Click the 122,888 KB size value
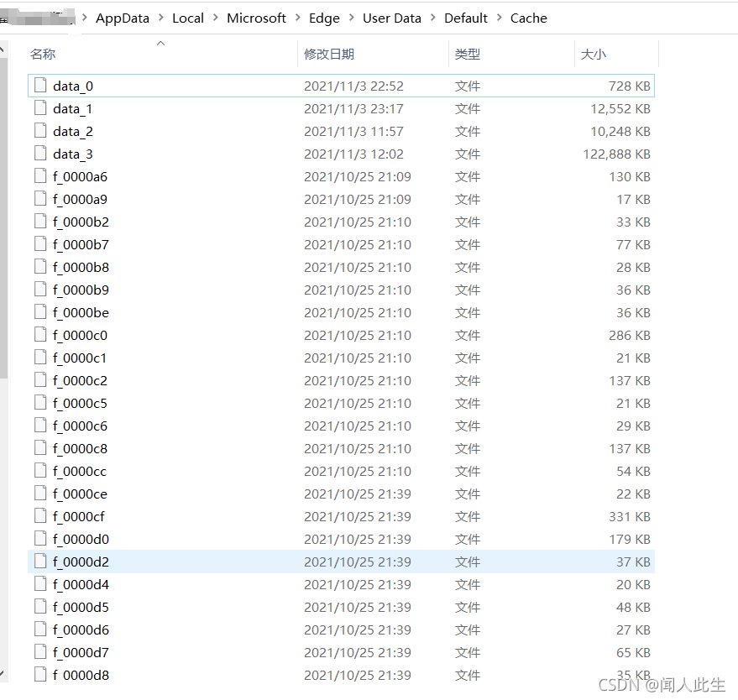This screenshot has height=700, width=738. tap(616, 154)
